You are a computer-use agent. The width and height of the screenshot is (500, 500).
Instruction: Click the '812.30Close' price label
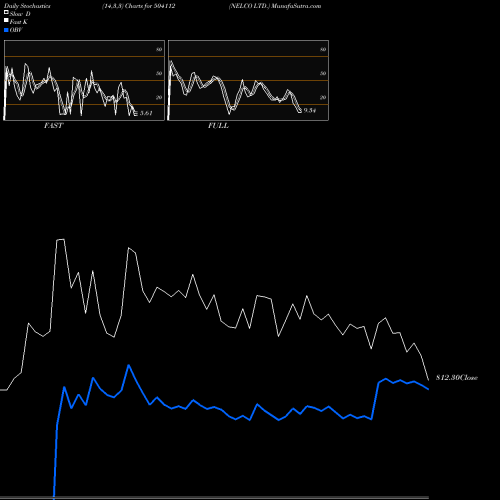pos(457,378)
